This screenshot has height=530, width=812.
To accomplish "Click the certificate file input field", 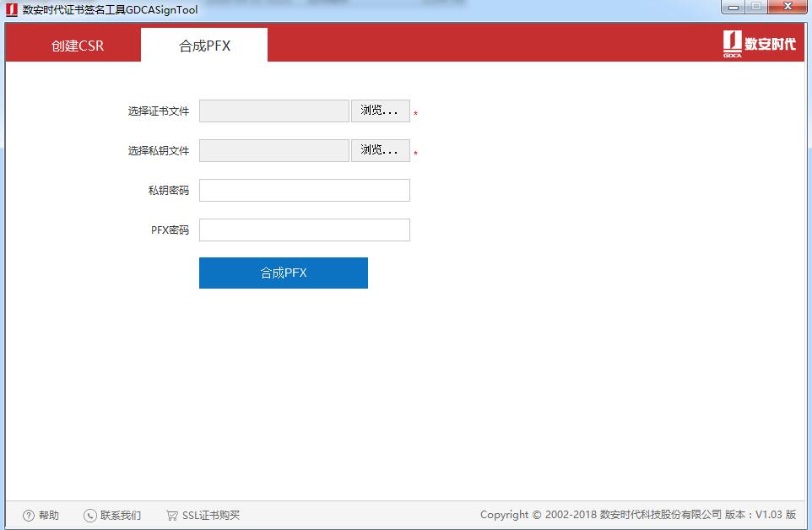I will [x=273, y=111].
